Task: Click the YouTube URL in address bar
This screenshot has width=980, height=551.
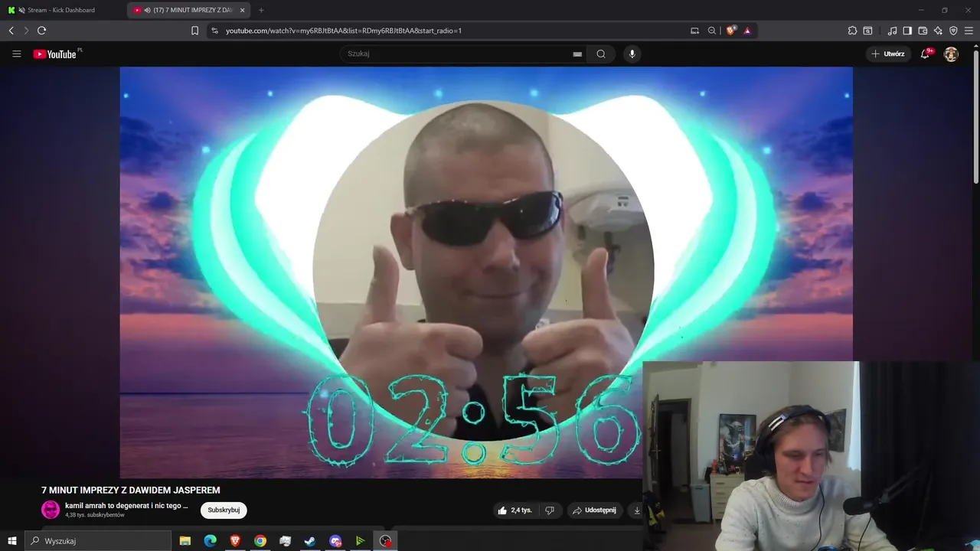Action: coord(344,31)
